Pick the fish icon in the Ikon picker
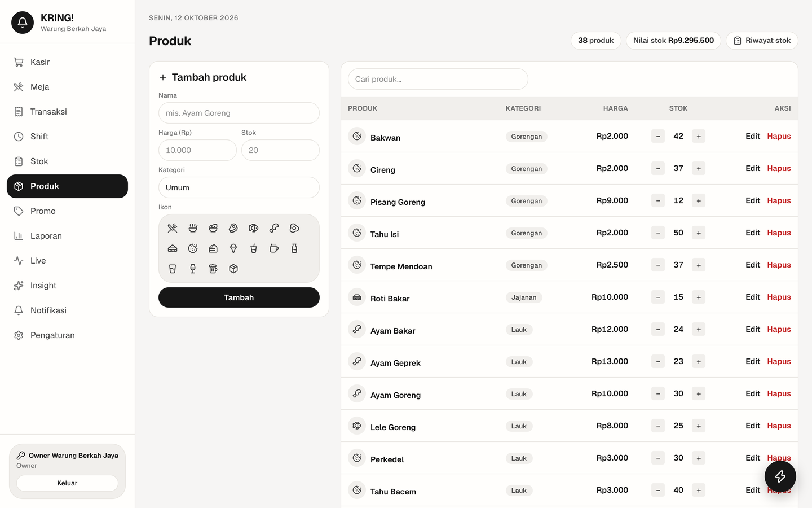Viewport: 812px width, 508px height. pyautogui.click(x=254, y=228)
